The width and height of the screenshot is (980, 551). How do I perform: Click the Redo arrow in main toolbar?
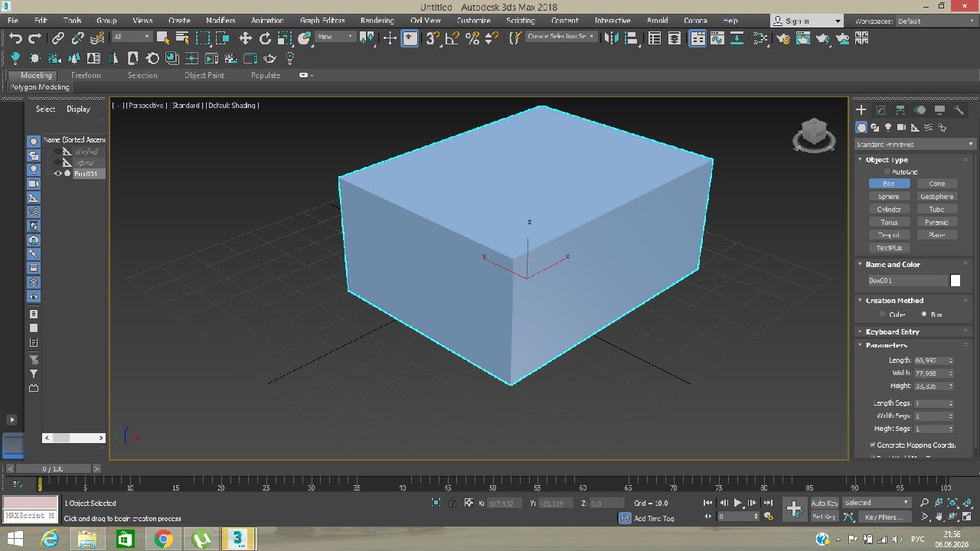[34, 38]
